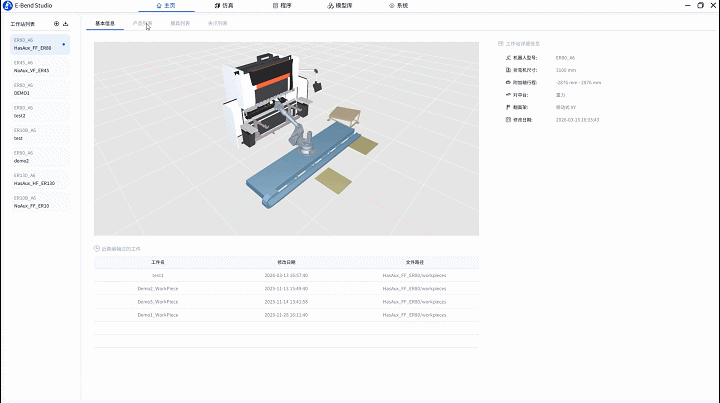Click the date in the test1 row
Image resolution: width=720 pixels, height=403 pixels.
point(286,275)
